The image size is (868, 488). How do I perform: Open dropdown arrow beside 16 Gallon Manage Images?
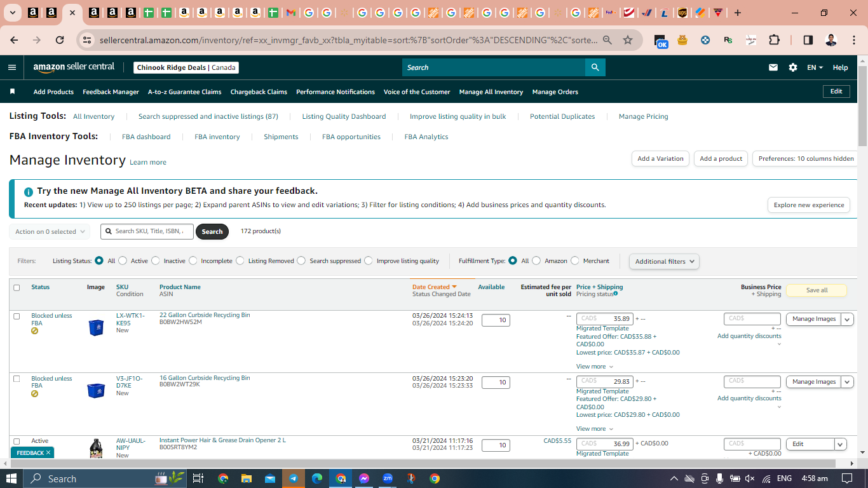tap(847, 382)
